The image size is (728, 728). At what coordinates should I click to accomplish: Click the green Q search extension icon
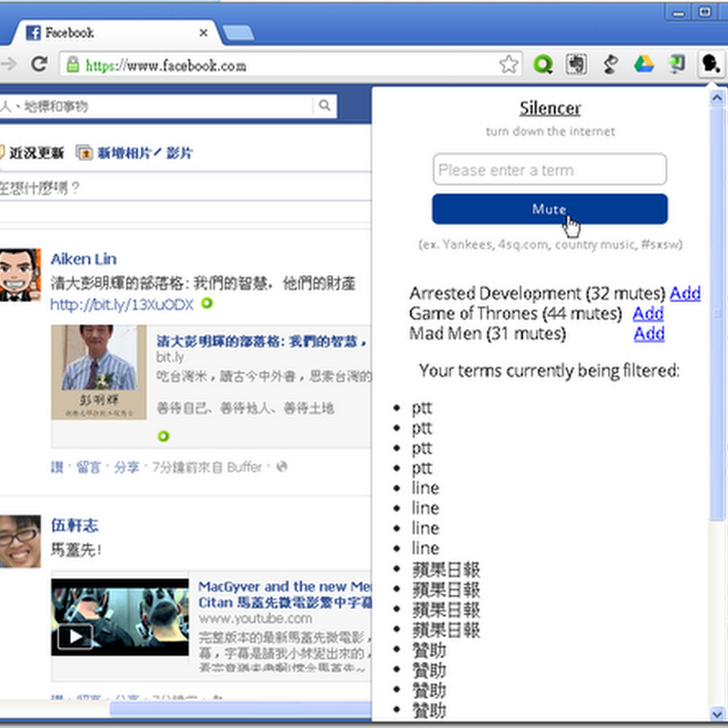[542, 64]
